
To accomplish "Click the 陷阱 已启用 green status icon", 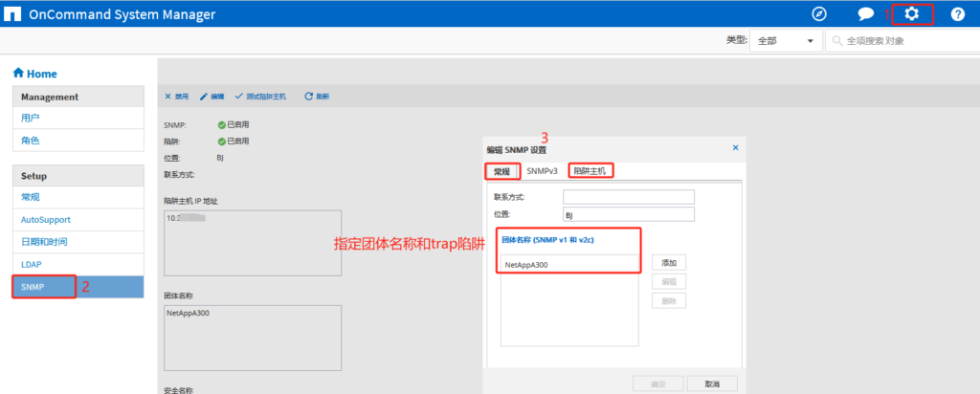I will [x=221, y=142].
